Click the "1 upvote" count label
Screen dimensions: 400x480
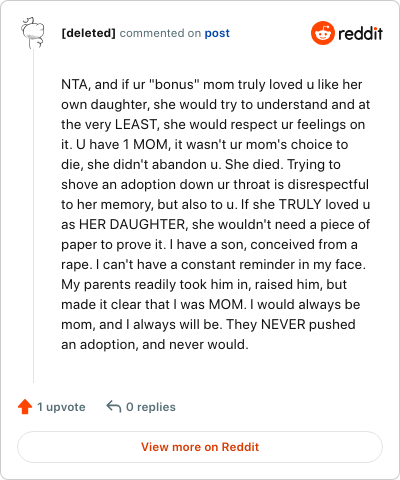click(61, 407)
